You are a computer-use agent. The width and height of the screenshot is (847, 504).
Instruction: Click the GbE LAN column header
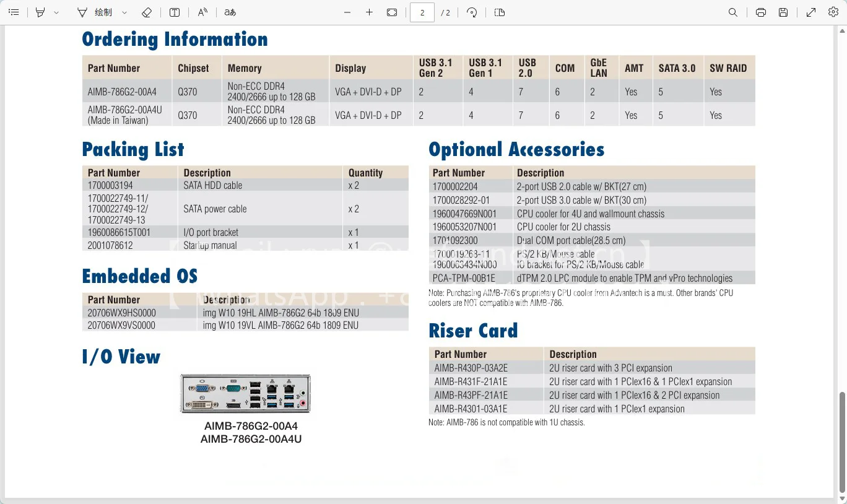click(x=599, y=67)
